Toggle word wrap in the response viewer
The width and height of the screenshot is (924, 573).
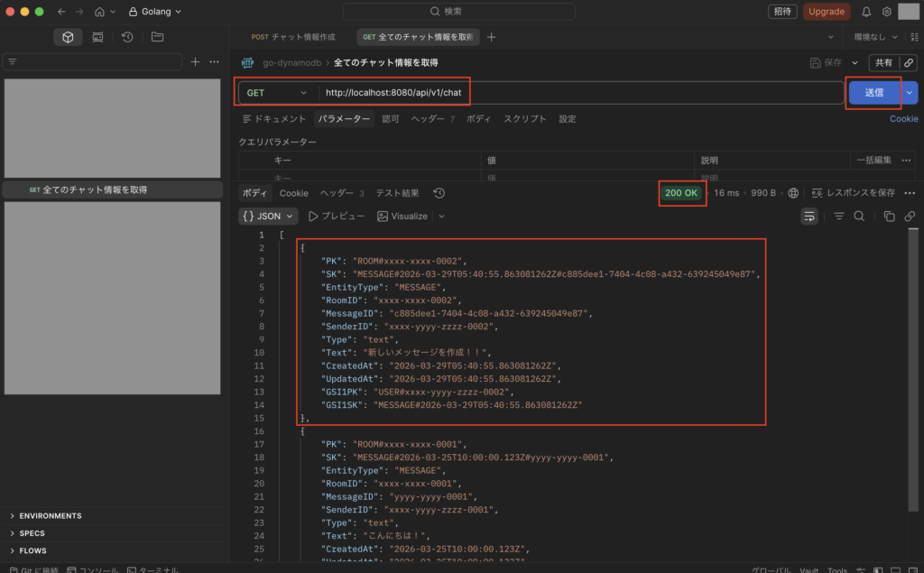809,217
